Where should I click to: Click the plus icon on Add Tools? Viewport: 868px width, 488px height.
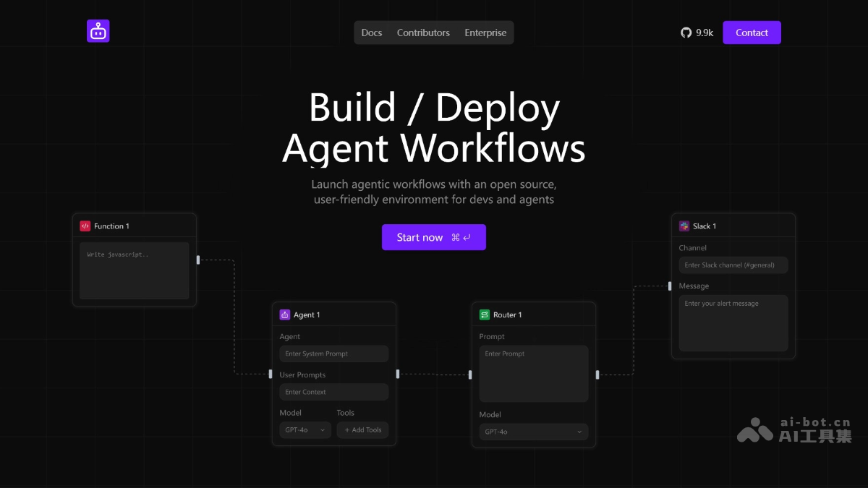[347, 430]
